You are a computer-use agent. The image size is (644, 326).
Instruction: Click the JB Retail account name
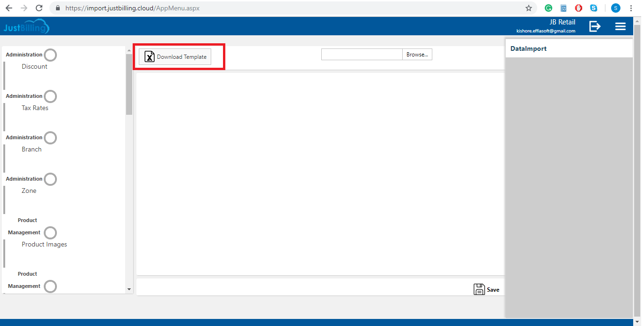coord(562,22)
